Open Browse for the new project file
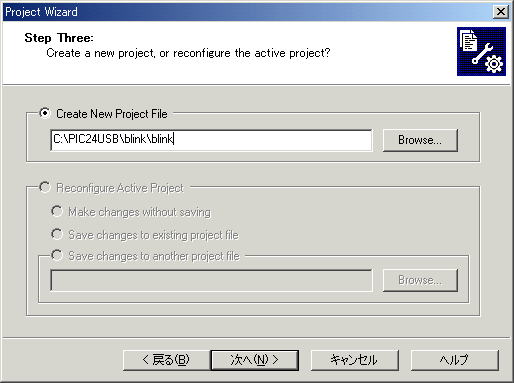This screenshot has width=514, height=383. pos(420,140)
